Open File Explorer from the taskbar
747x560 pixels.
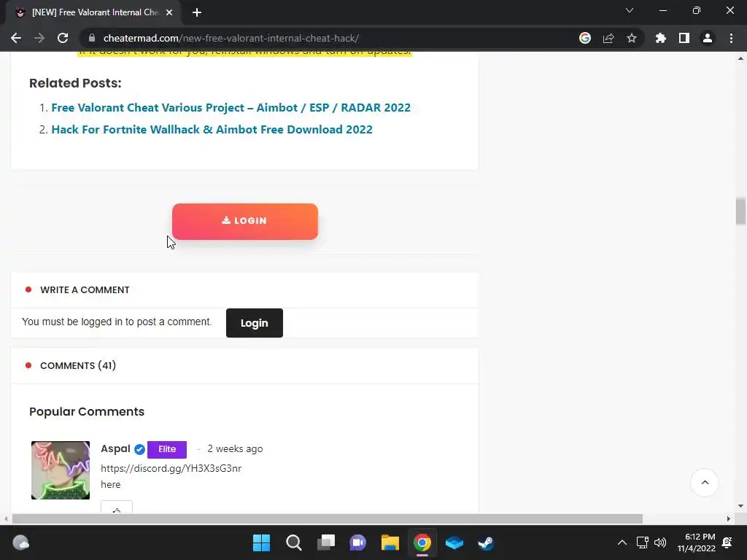click(390, 542)
